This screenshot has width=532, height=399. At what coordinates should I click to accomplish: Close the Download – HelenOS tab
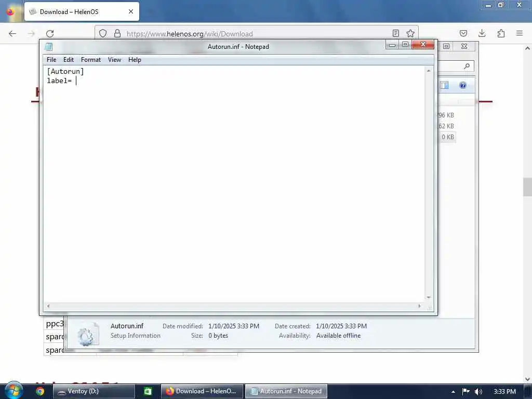131,11
